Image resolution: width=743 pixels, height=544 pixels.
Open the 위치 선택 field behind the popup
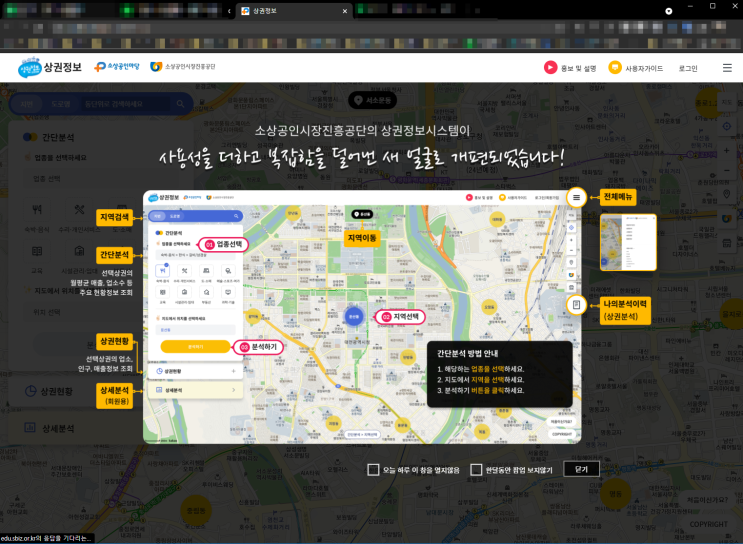coord(102,312)
